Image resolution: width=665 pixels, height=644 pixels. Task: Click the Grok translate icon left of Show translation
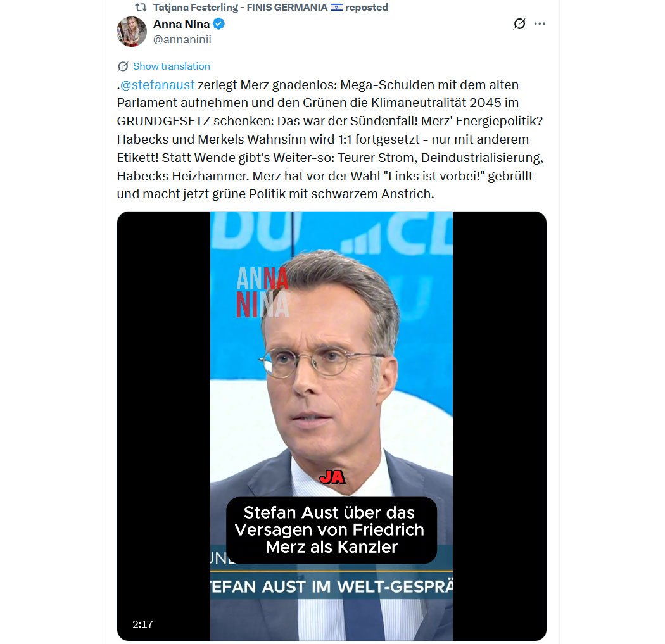[123, 66]
